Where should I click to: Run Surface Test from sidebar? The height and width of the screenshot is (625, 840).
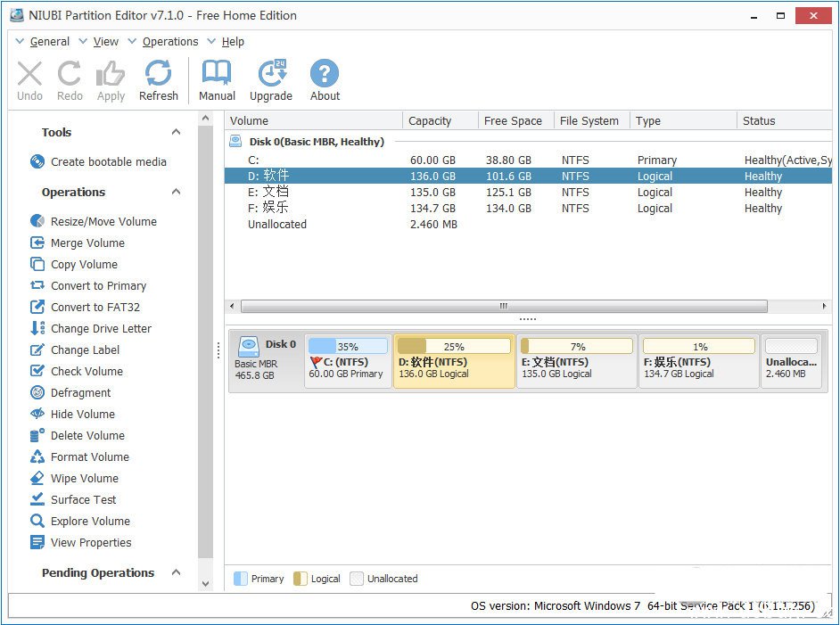click(83, 500)
